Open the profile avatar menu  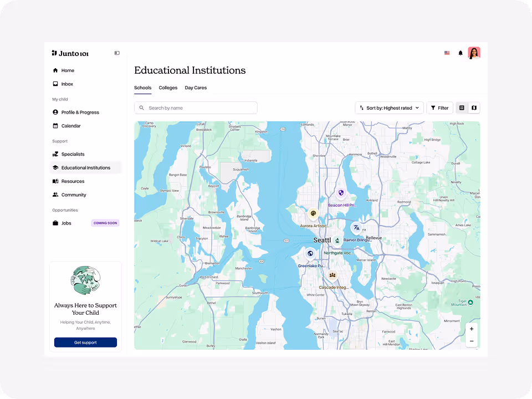click(x=474, y=53)
